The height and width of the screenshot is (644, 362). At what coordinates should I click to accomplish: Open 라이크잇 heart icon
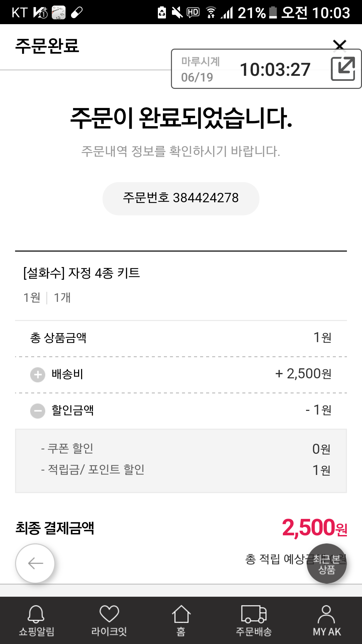[109, 620]
